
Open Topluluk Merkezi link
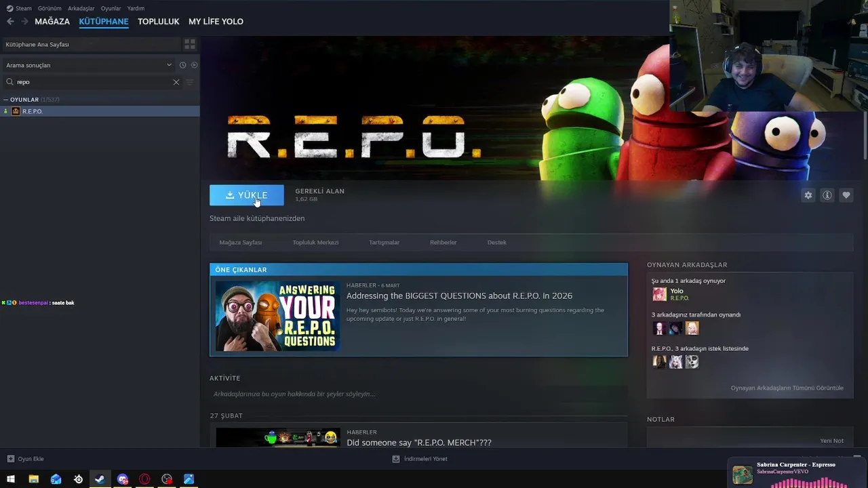pyautogui.click(x=315, y=243)
